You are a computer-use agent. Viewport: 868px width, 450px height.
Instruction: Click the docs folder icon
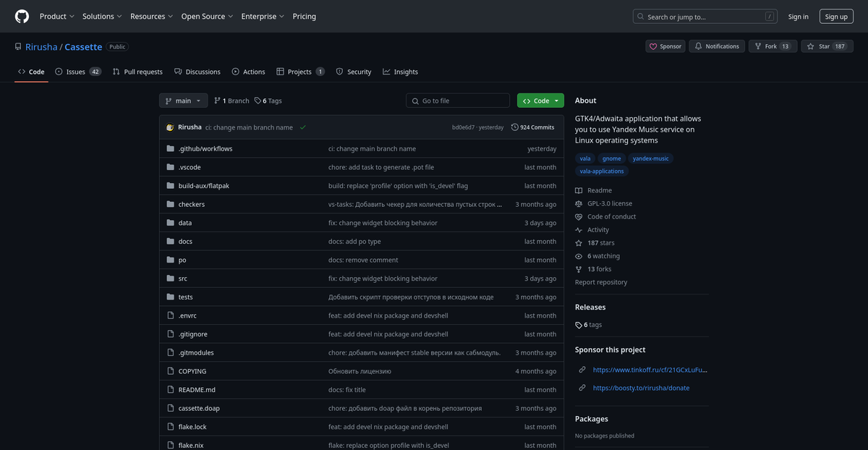[171, 242]
